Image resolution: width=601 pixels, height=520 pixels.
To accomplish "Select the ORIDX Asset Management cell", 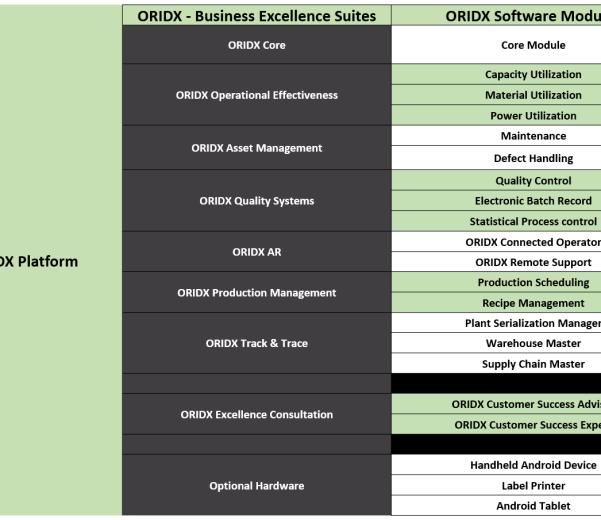I will (256, 148).
